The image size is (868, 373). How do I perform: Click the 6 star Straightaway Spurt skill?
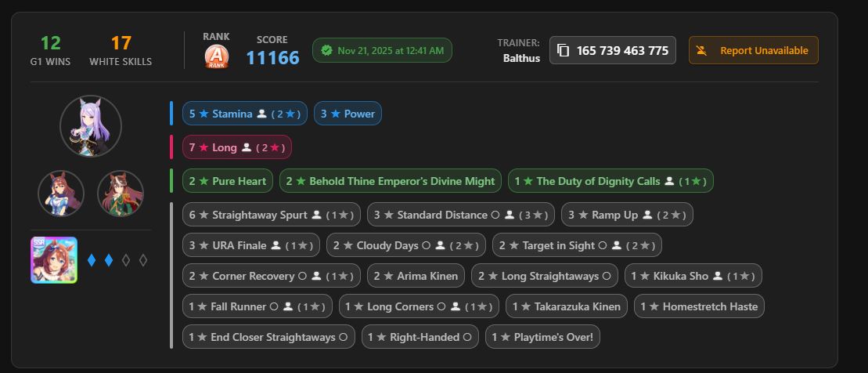tap(272, 215)
